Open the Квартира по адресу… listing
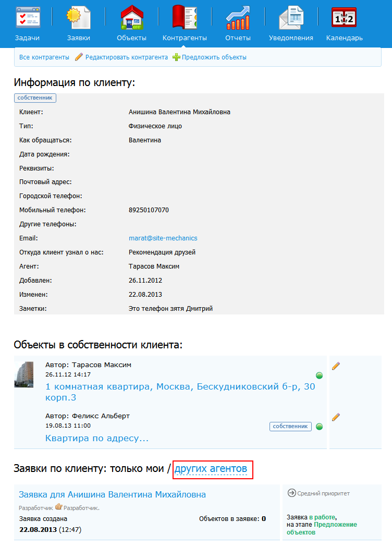 point(97,438)
